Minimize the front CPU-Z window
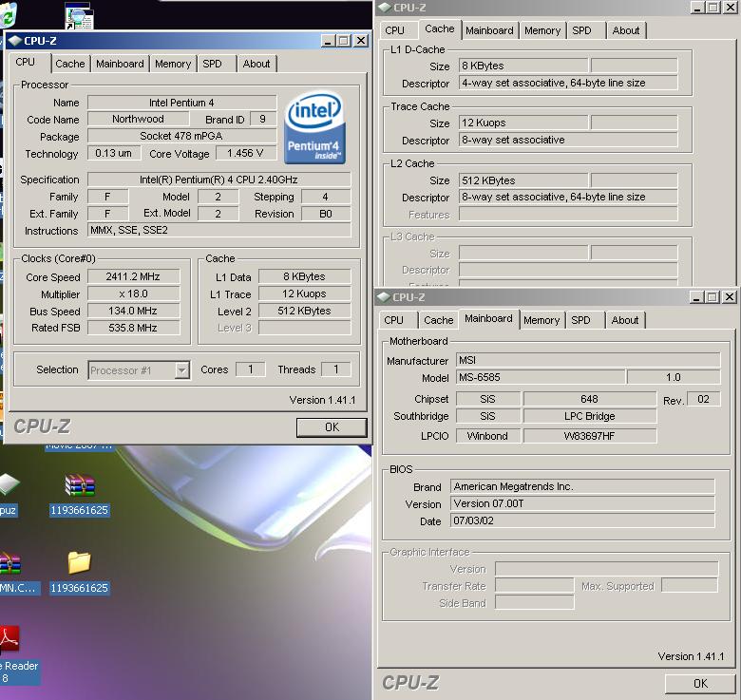Viewport: 741px width, 700px height. click(x=328, y=41)
